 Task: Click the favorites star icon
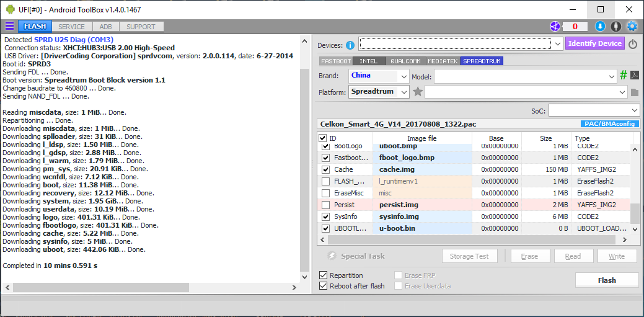point(418,92)
